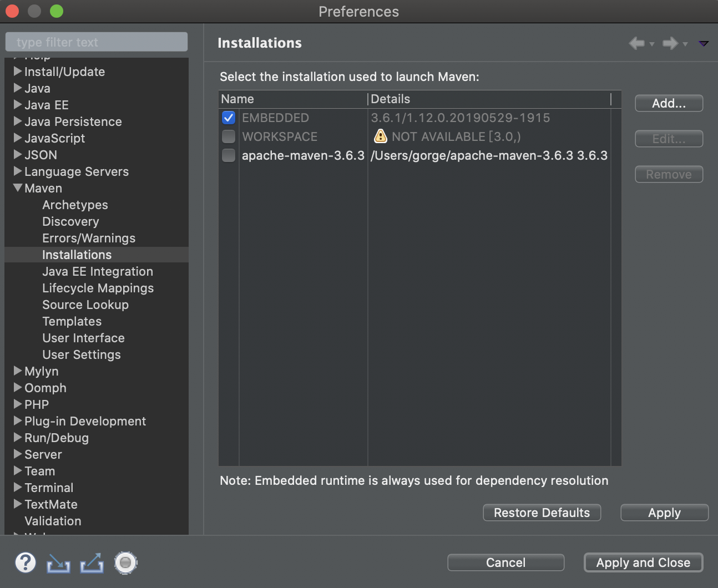Image resolution: width=718 pixels, height=588 pixels.
Task: Select the apache-maven-3.6.3 name cell
Action: 303,155
